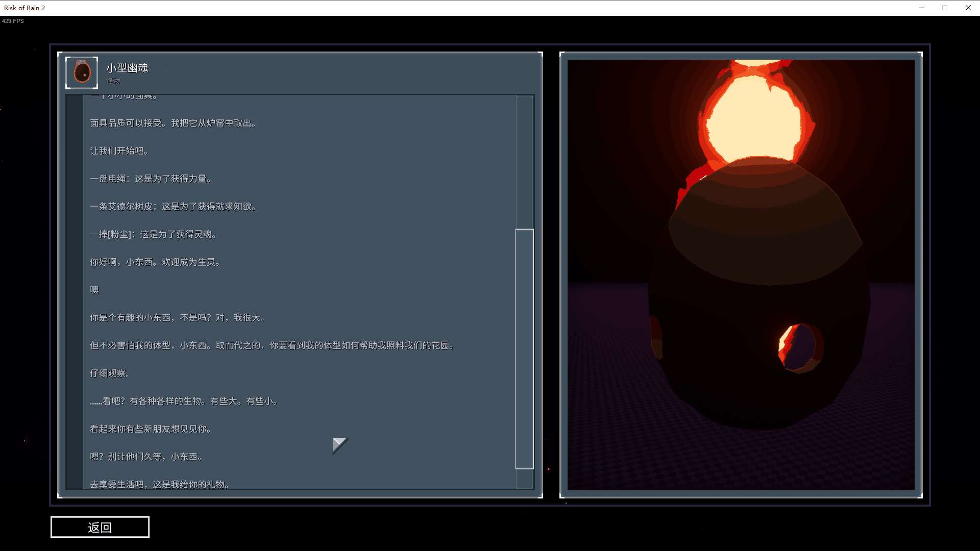Click the line '一捧[粉尘]：这是为了获得灵魂。'
Screen dimensions: 980x551
pyautogui.click(x=154, y=234)
